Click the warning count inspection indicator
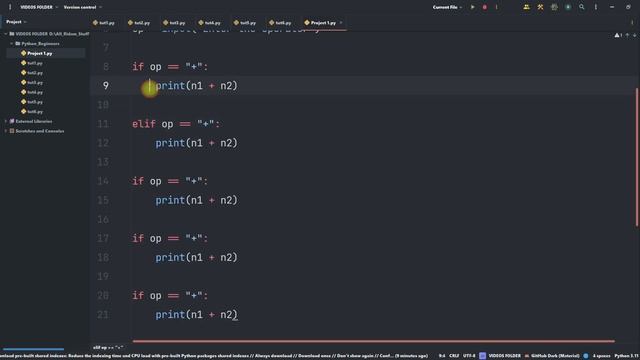 (x=618, y=36)
